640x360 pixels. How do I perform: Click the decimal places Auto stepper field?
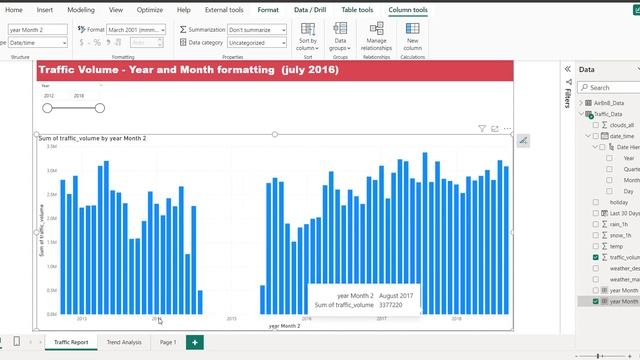147,42
